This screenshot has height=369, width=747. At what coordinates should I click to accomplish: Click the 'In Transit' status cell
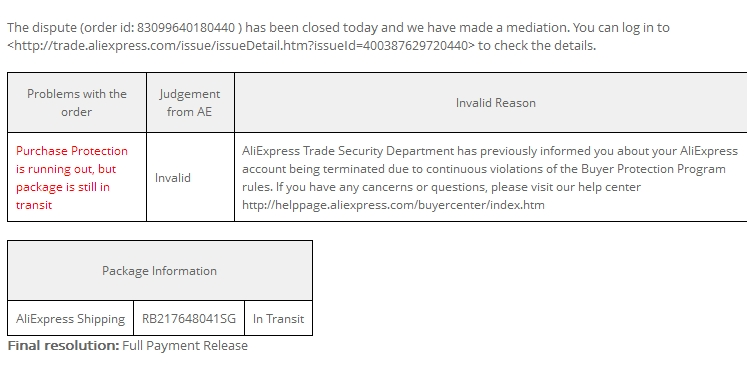(x=278, y=319)
